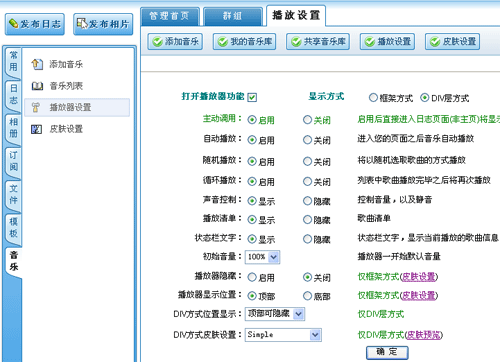Set 主动调用 to 关闭
The image size is (500, 362).
point(307,120)
